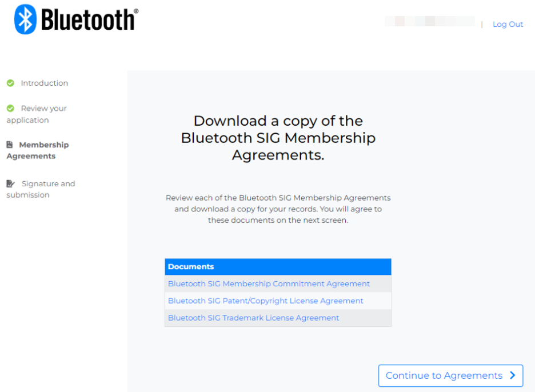
Task: Click the document icon next to Membership Agreements
Action: click(10, 145)
